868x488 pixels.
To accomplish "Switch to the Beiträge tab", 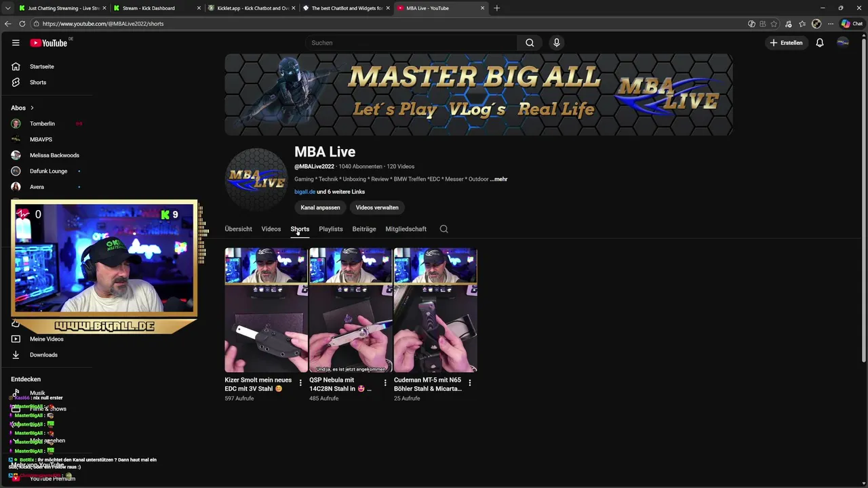I will [364, 229].
